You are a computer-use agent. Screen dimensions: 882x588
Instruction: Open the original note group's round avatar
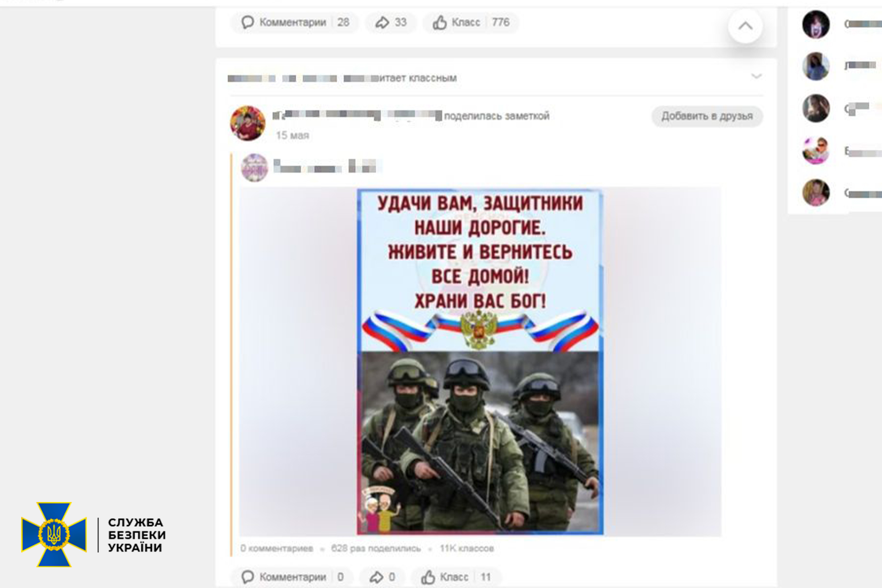click(x=254, y=168)
